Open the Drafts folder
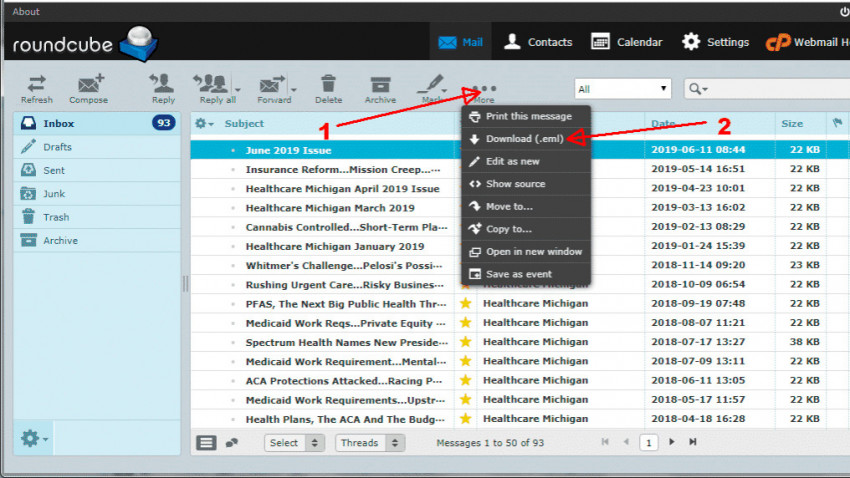This screenshot has height=478, width=850. click(97, 147)
